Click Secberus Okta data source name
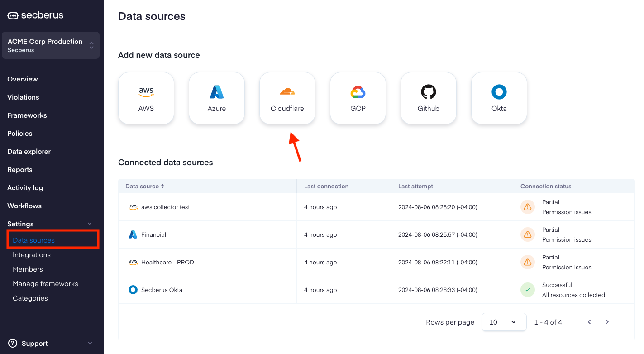This screenshot has width=644, height=354. tap(162, 290)
